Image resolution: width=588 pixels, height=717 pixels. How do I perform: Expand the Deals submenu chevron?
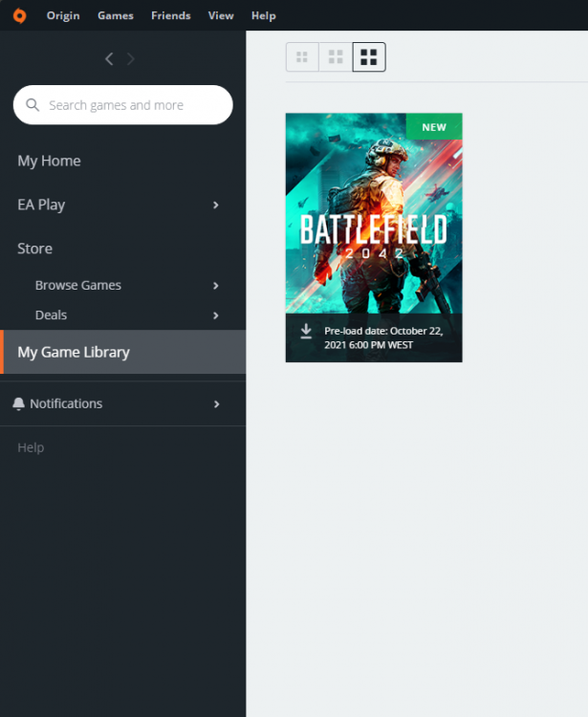(x=216, y=315)
